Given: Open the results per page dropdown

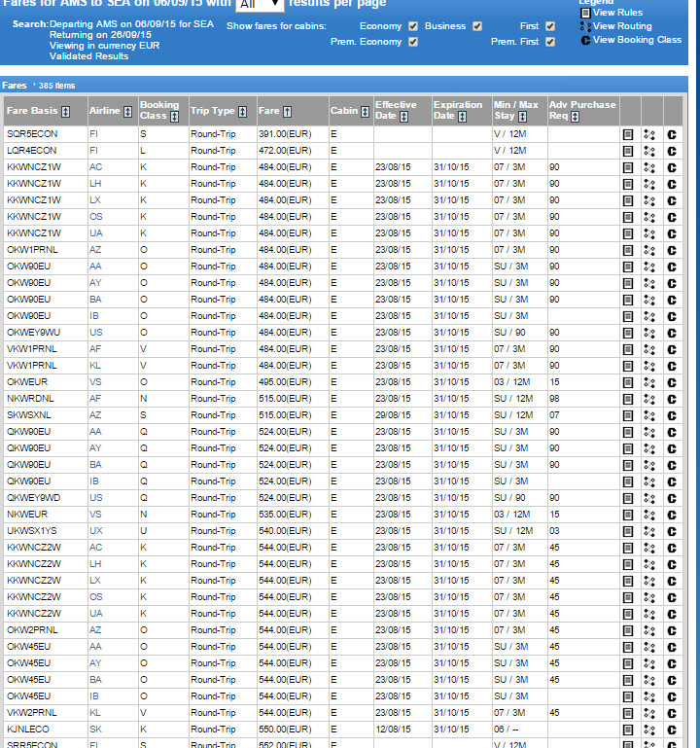Looking at the screenshot, I should click(x=260, y=5).
